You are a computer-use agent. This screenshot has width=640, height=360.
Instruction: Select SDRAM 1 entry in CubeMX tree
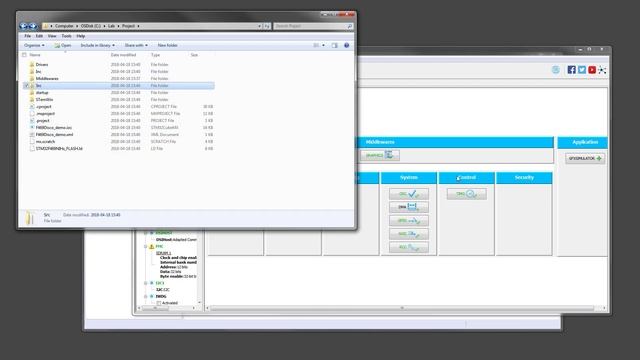163,253
